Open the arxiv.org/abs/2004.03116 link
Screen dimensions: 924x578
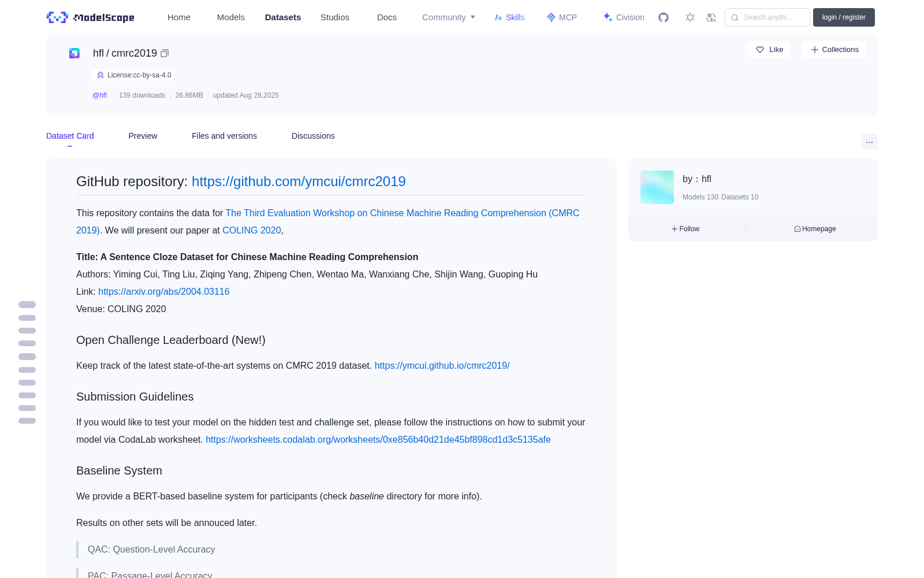[164, 291]
